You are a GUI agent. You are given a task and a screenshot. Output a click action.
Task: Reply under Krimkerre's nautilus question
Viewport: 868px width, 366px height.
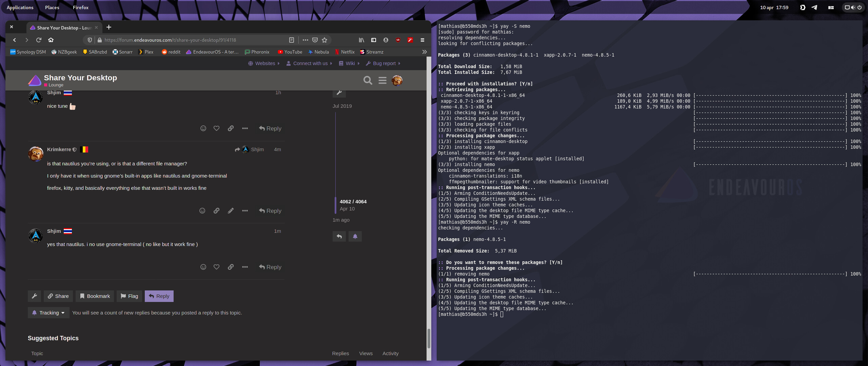pos(270,211)
